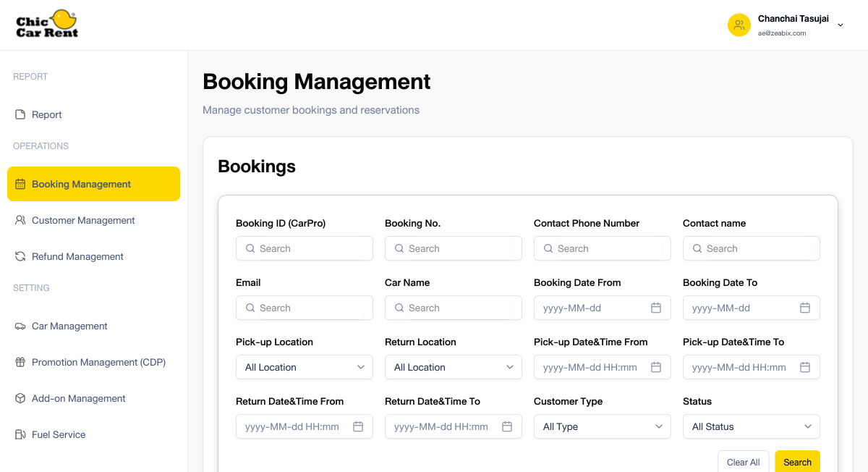The width and height of the screenshot is (868, 472).
Task: Click the Add-on Management box icon
Action: [20, 398]
